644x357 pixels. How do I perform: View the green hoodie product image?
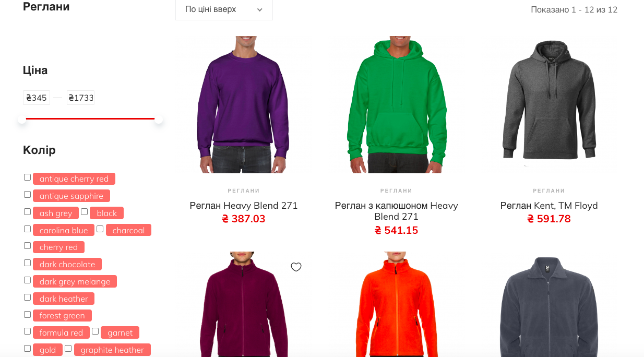pyautogui.click(x=397, y=104)
